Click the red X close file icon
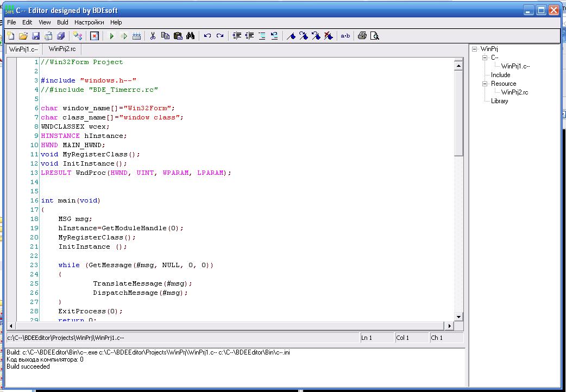The height and width of the screenshot is (392, 566). 95,36
